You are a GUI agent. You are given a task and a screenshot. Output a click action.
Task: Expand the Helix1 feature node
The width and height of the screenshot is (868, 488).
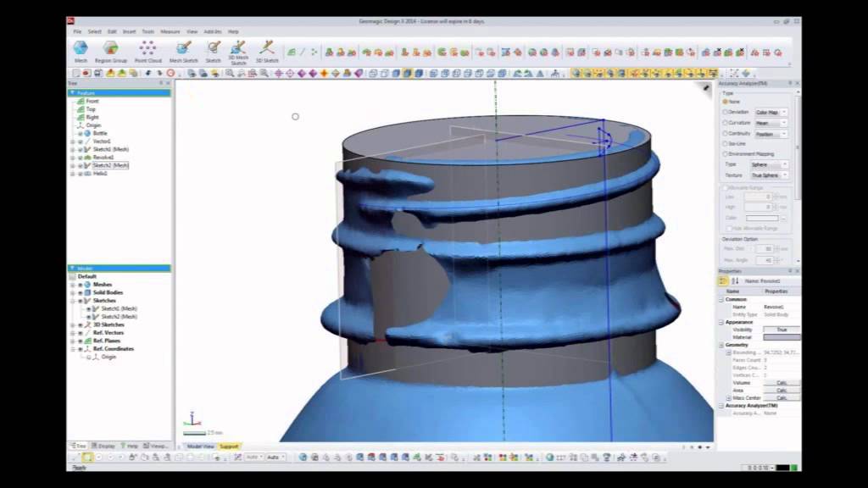(x=73, y=174)
